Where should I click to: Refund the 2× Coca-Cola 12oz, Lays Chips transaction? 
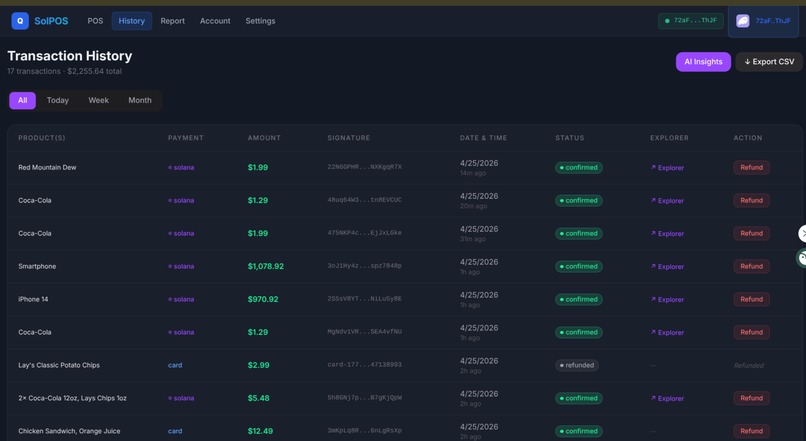[751, 398]
